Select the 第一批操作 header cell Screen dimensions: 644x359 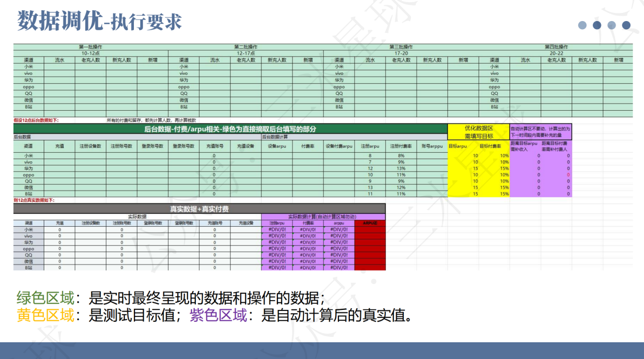click(x=90, y=47)
